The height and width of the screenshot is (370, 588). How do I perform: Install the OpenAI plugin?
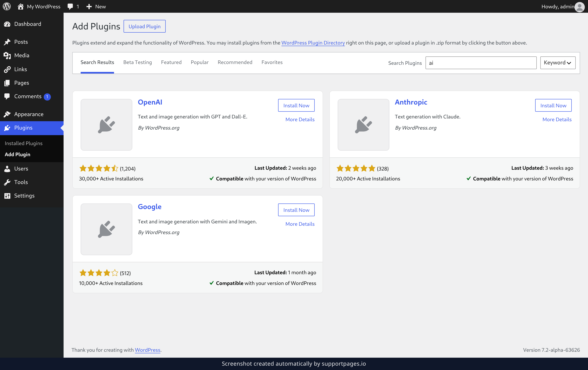pyautogui.click(x=296, y=105)
